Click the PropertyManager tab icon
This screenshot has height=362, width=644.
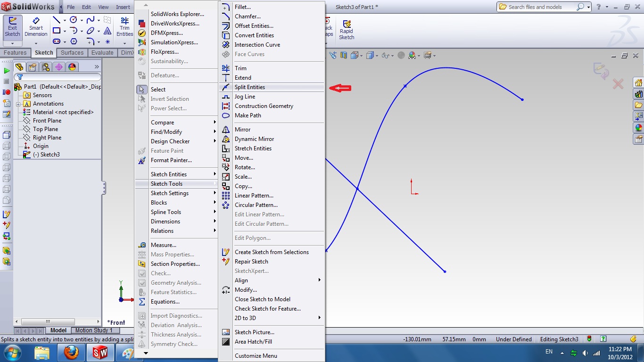[33, 67]
